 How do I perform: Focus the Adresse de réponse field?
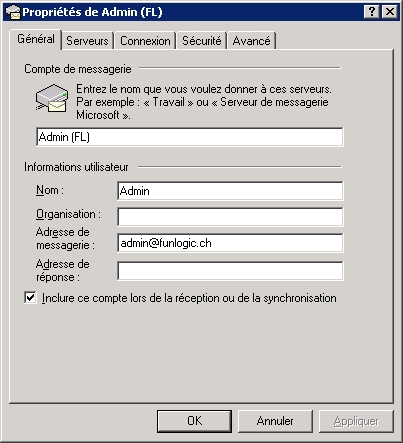[230, 271]
